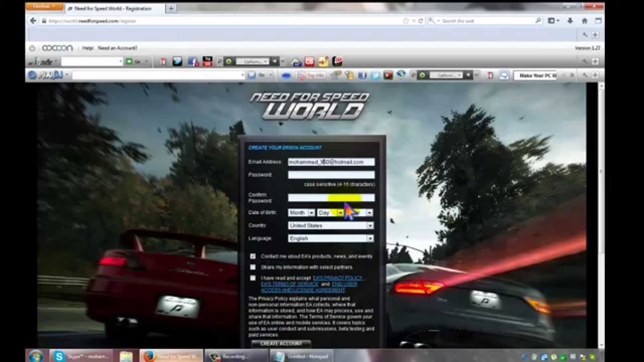Click the Confirm Password field
Image resolution: width=644 pixels, height=362 pixels.
[331, 198]
